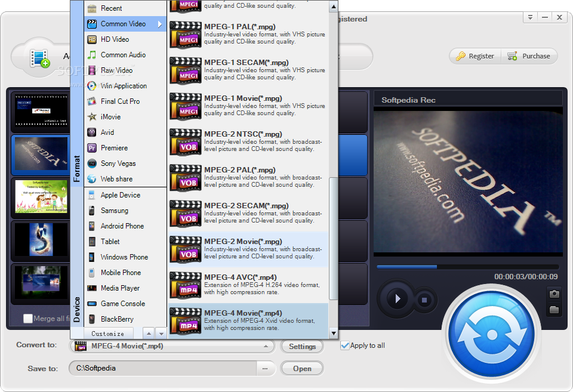Screen dimensions: 573x392
Task: Click the Add video file icon
Action: pos(40,58)
